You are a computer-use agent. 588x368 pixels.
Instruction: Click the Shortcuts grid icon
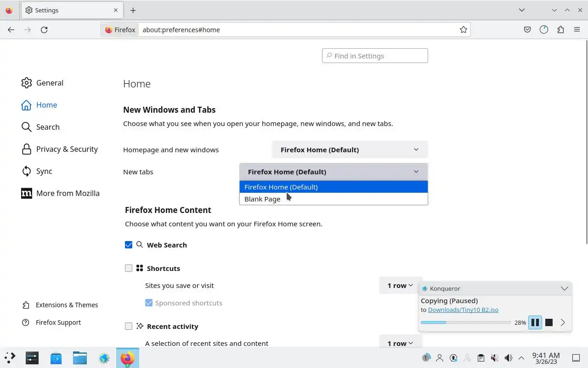(140, 268)
